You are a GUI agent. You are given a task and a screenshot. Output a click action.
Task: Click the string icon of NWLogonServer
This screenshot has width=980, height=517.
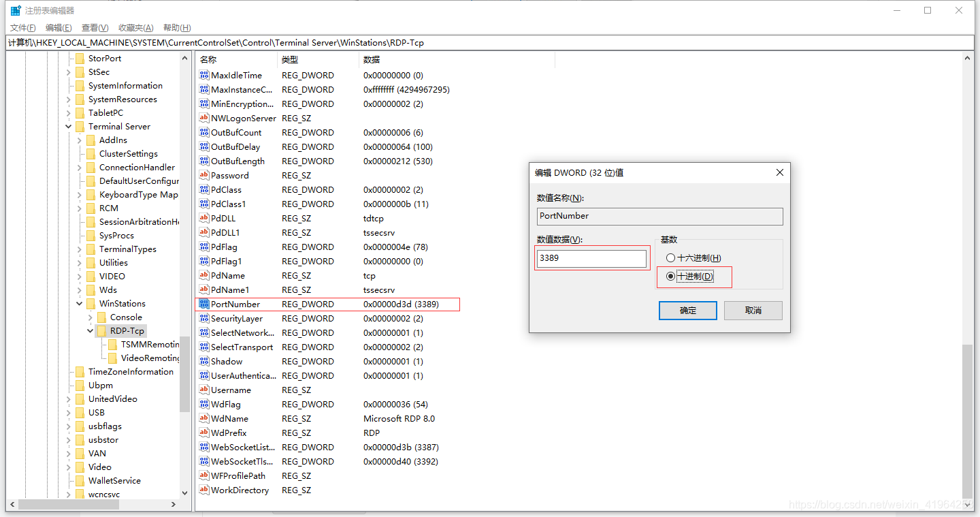pyautogui.click(x=204, y=118)
